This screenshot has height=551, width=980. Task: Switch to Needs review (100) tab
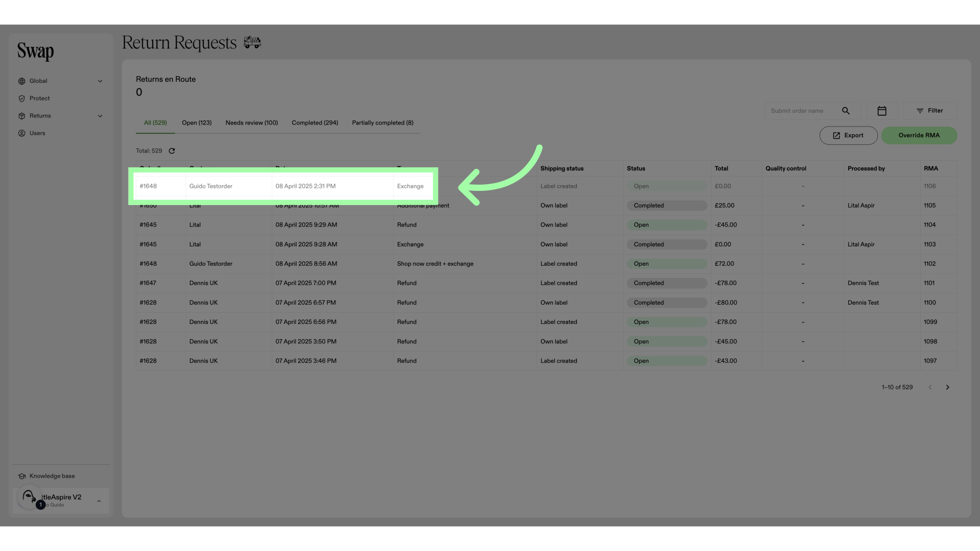(x=252, y=123)
